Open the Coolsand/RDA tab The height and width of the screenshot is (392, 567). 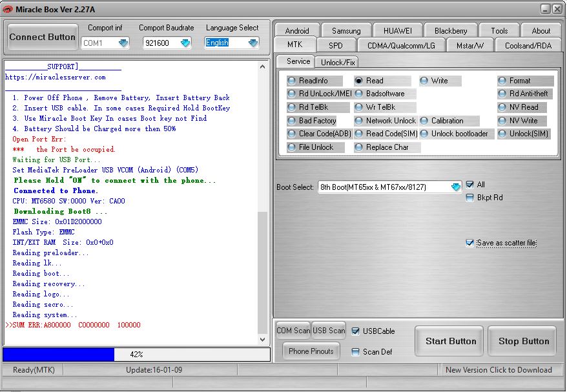click(x=528, y=46)
